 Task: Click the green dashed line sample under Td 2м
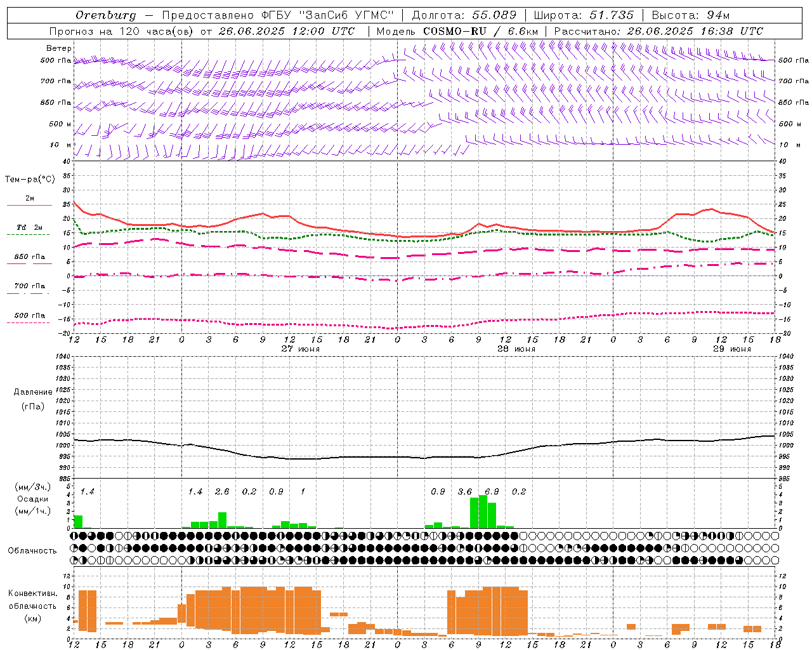coord(29,234)
